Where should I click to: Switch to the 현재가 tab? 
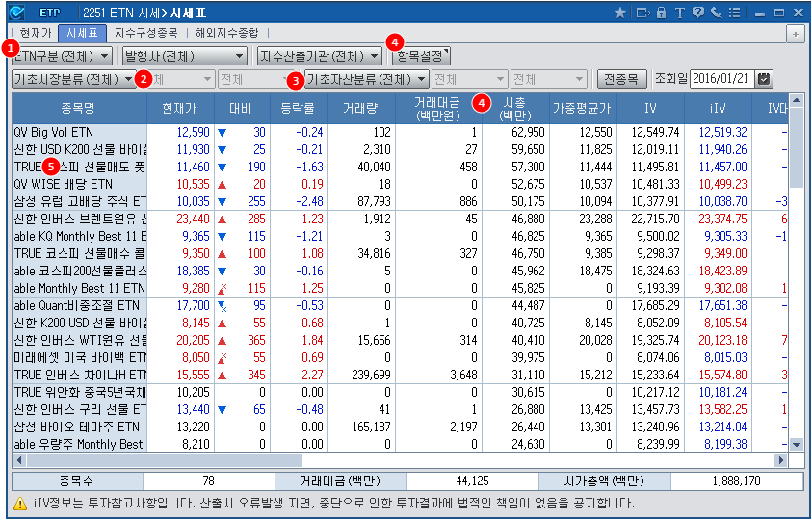35,33
